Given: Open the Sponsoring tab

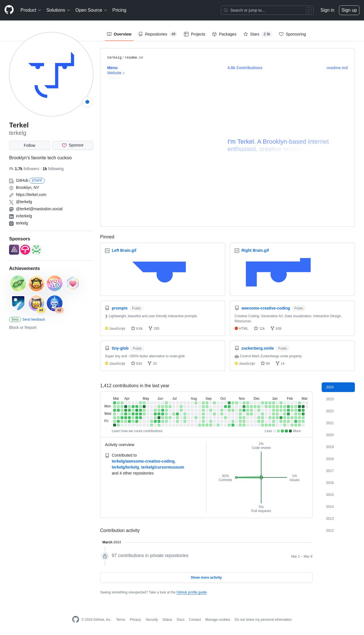Looking at the screenshot, I should pos(292,34).
